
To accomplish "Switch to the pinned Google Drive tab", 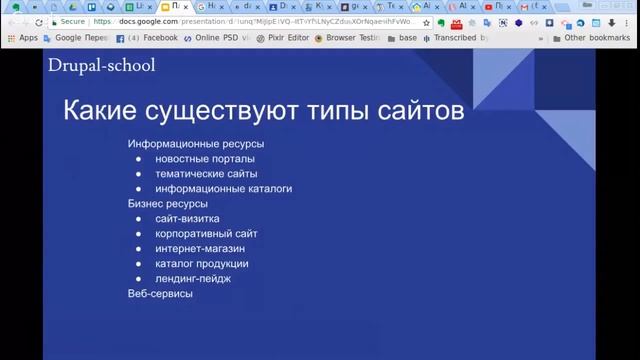I will click(73, 7).
